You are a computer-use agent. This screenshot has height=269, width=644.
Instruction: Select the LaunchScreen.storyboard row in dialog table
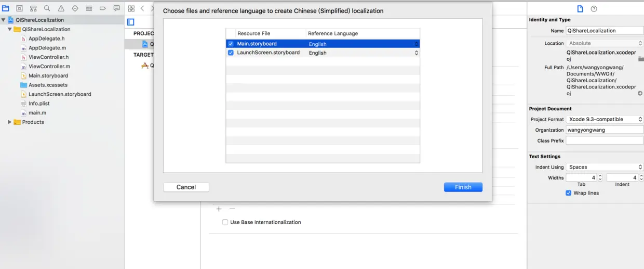click(x=323, y=53)
